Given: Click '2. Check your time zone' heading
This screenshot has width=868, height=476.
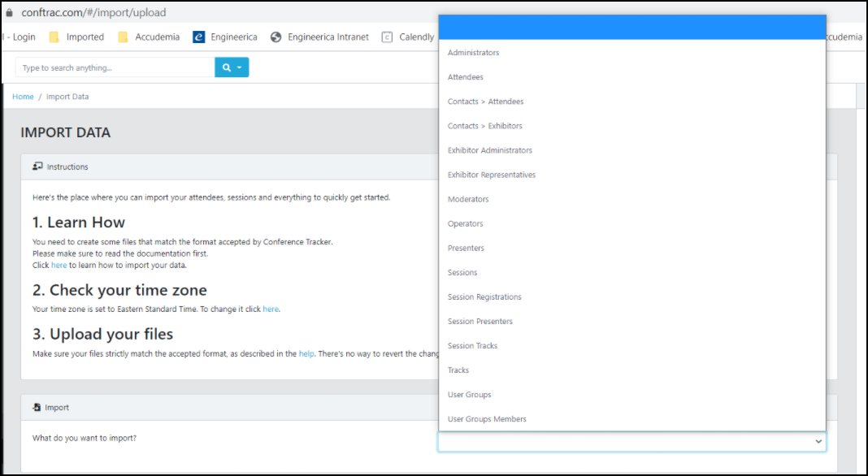Looking at the screenshot, I should pyautogui.click(x=119, y=290).
